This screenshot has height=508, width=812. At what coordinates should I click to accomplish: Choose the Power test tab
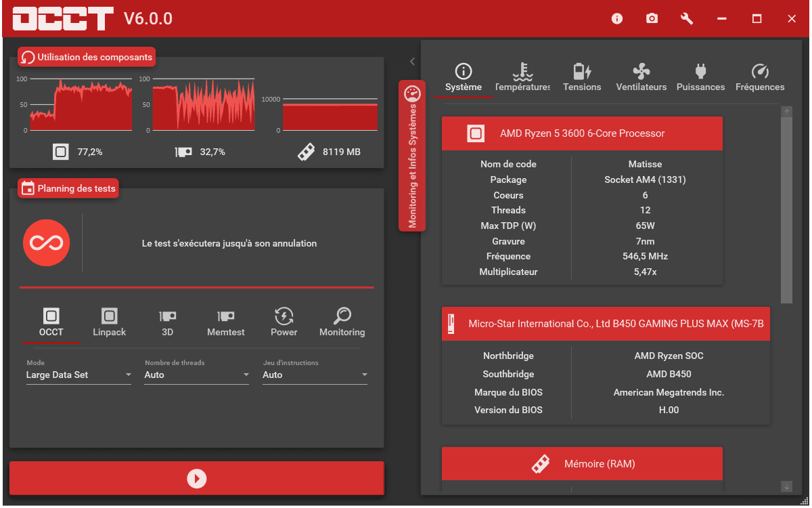click(284, 322)
